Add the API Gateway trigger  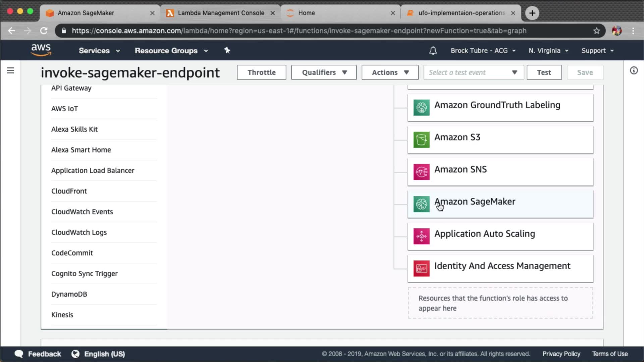click(71, 88)
